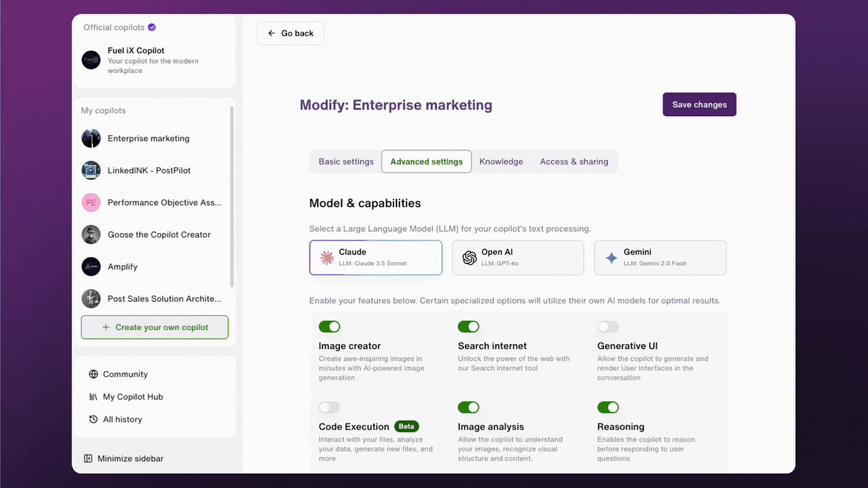Open All history in the sidebar
Viewport: 868px width, 488px height.
pos(116,419)
